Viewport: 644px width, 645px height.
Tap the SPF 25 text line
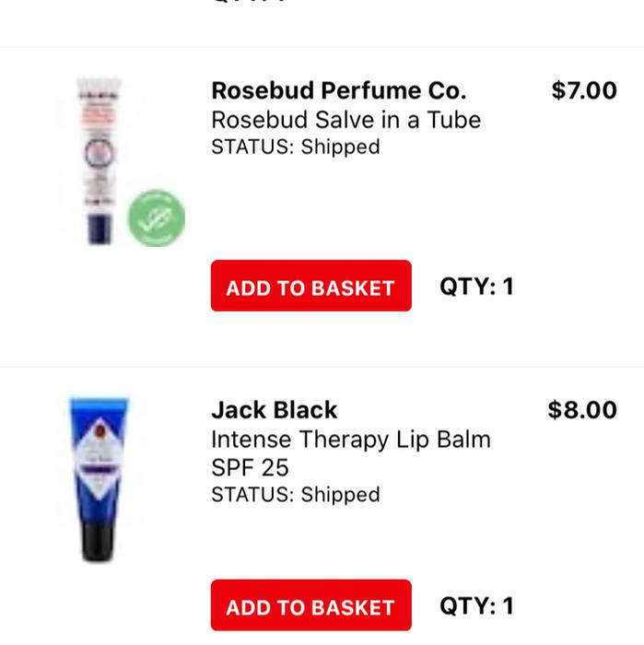(250, 467)
